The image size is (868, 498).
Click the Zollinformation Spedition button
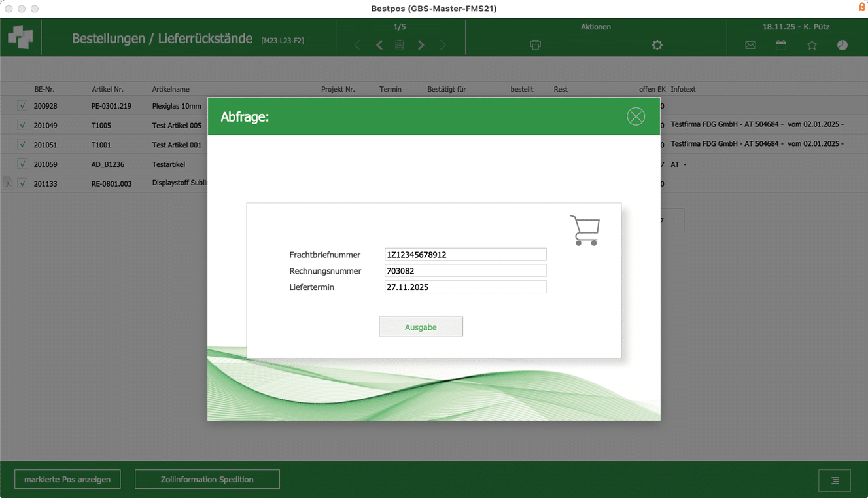coord(207,479)
